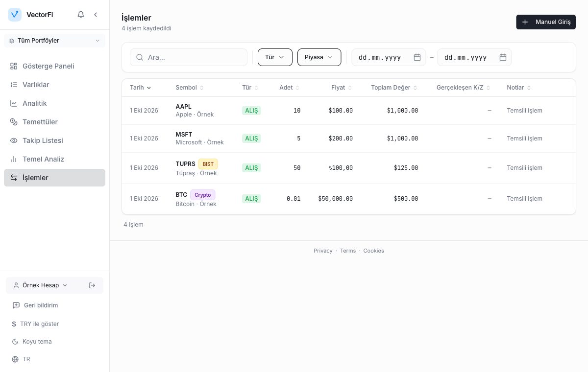The image size is (588, 372).
Task: Go to Varlıklar page
Action: pos(54,85)
